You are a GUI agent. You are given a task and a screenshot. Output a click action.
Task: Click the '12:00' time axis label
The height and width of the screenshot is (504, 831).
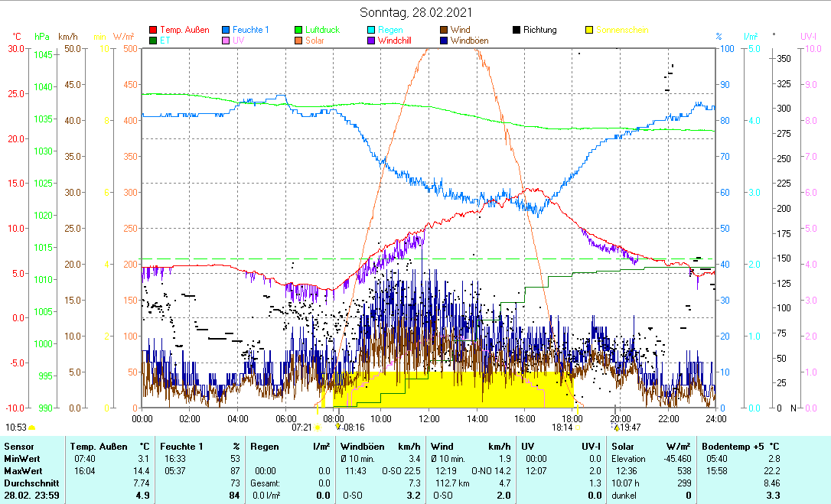click(x=429, y=418)
